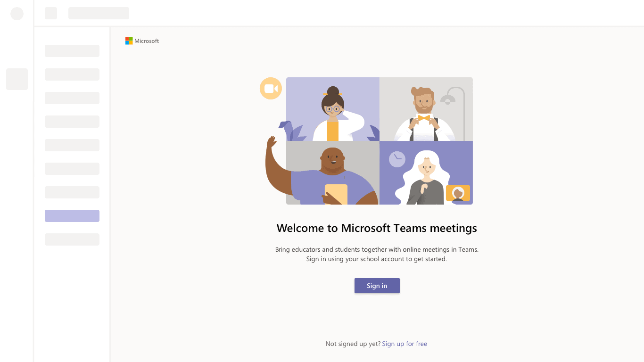
Task: Click the Welcome to Microsoft Teams meetings heading
Action: pyautogui.click(x=376, y=228)
